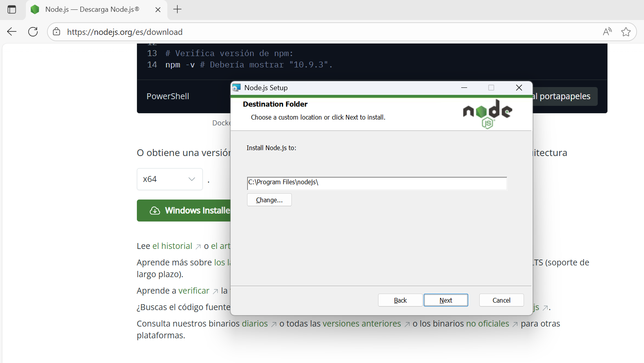Click the Node.js favicon on the tab

tap(35, 9)
